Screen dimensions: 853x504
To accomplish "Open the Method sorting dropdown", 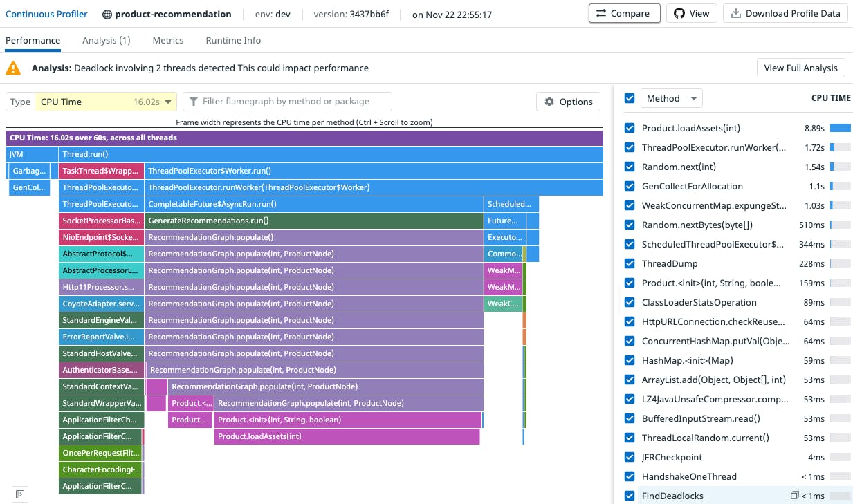I will (x=672, y=97).
